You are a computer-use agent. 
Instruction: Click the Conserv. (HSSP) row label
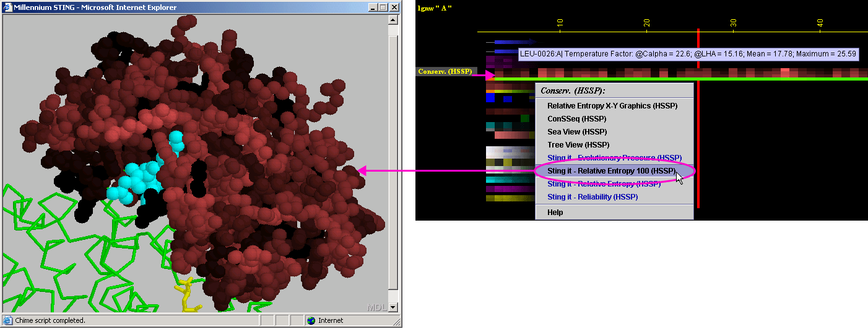pos(446,71)
